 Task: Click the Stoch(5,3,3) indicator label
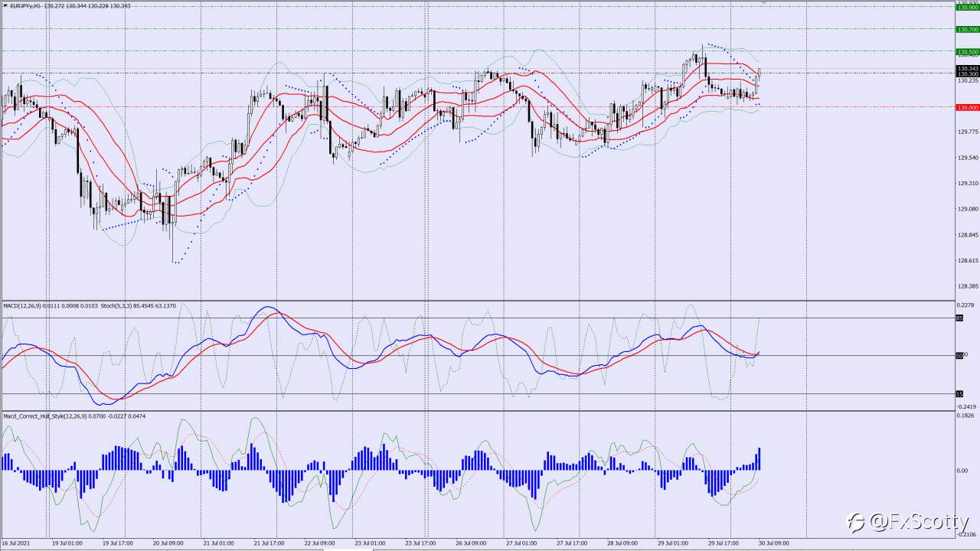(x=118, y=305)
